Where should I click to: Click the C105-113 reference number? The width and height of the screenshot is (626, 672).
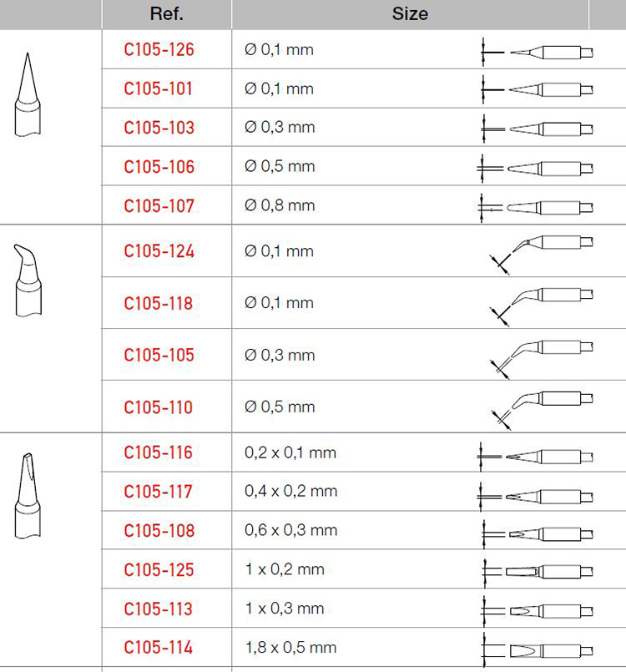(x=159, y=608)
